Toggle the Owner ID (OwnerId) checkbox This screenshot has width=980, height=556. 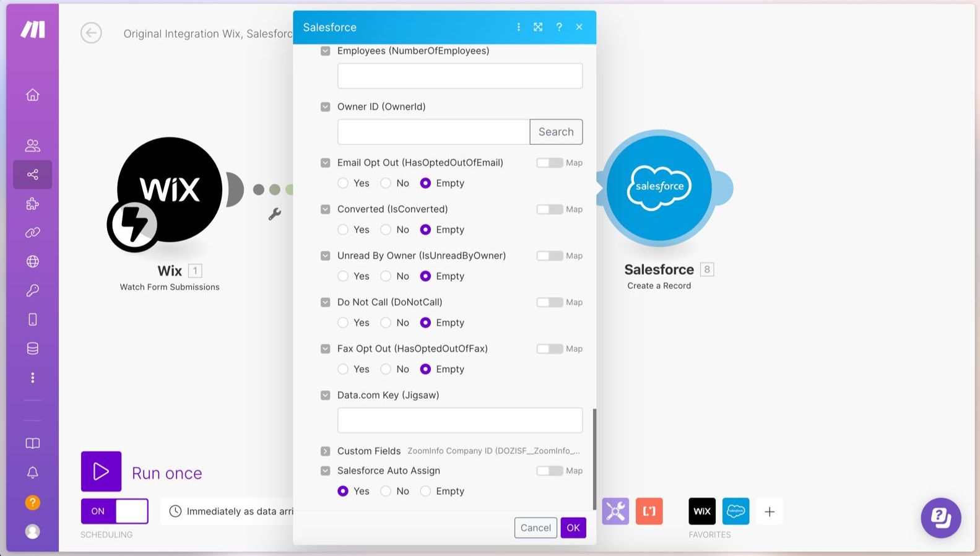(x=325, y=106)
